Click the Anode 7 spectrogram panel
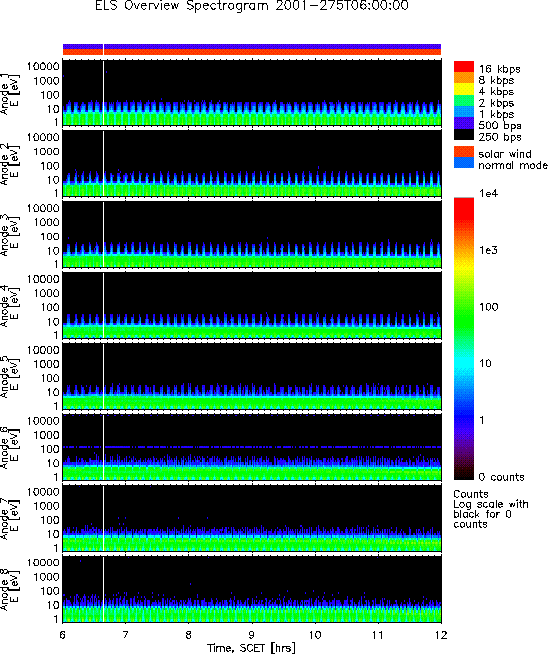548x654 pixels. [252, 518]
